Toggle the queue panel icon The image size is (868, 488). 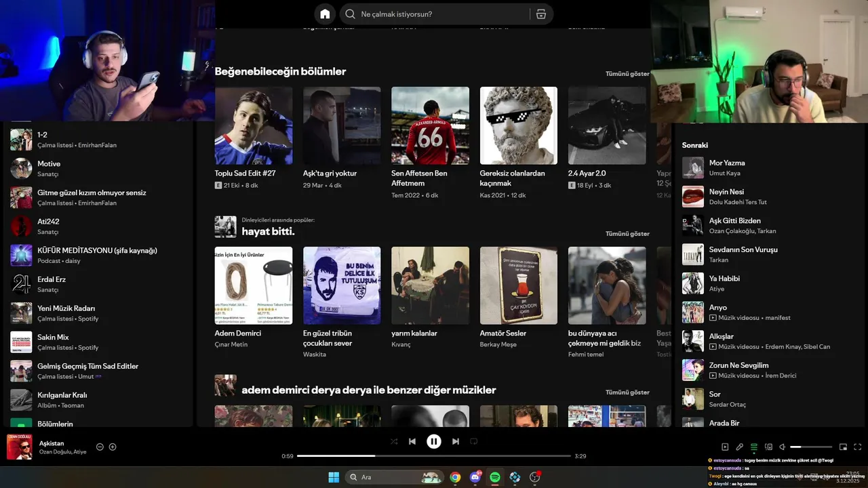pyautogui.click(x=753, y=447)
